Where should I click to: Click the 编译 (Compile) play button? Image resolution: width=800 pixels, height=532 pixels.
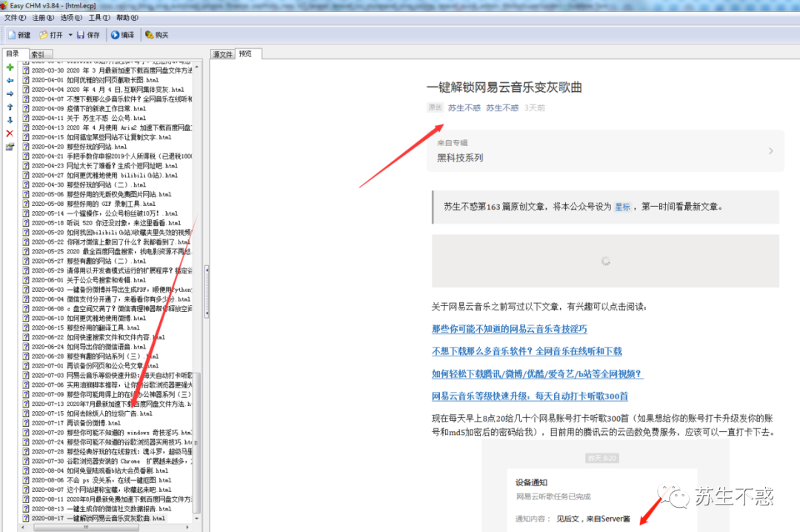122,36
